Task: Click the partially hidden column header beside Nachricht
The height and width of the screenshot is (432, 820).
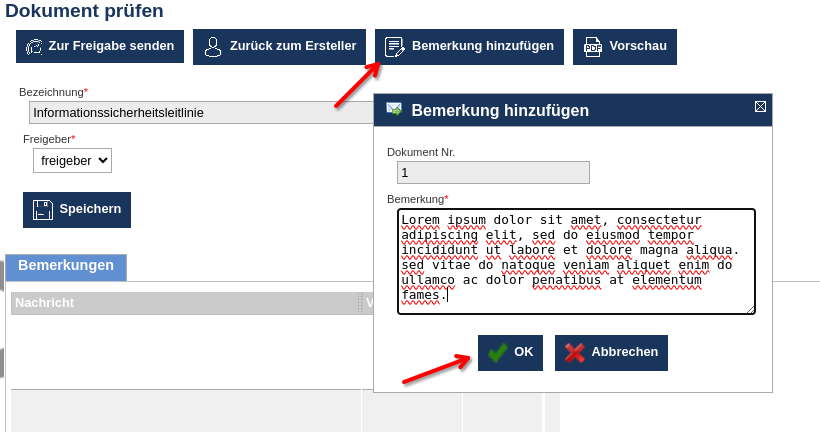Action: [369, 303]
